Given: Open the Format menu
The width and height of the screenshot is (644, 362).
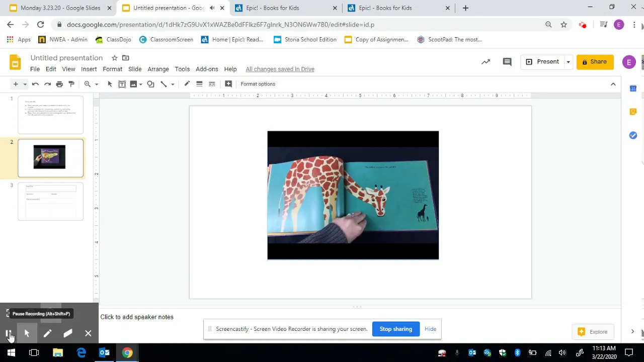Looking at the screenshot, I should click(112, 69).
